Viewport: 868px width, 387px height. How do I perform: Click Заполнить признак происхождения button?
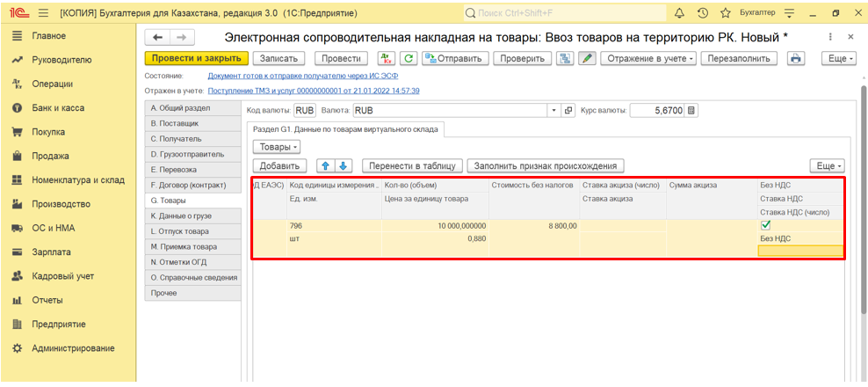(x=545, y=165)
